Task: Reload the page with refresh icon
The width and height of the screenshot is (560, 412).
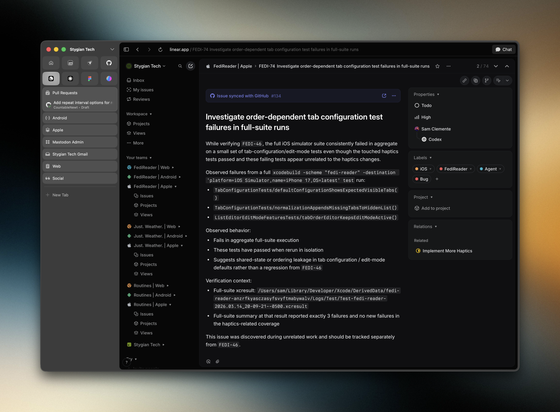Action: click(x=160, y=49)
